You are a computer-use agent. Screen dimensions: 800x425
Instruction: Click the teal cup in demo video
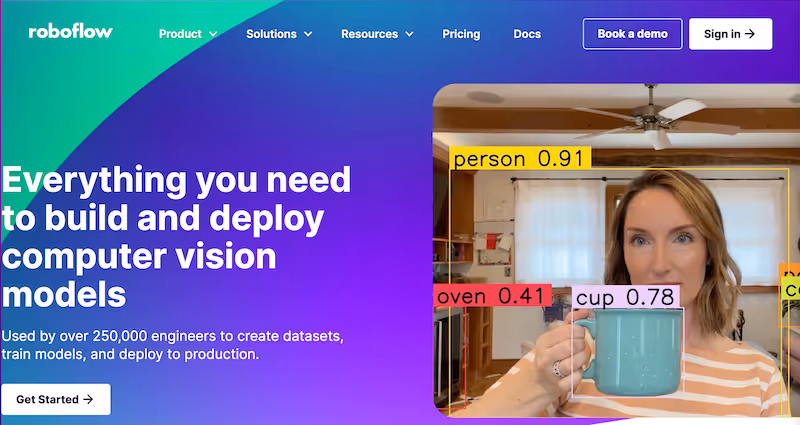[632, 351]
